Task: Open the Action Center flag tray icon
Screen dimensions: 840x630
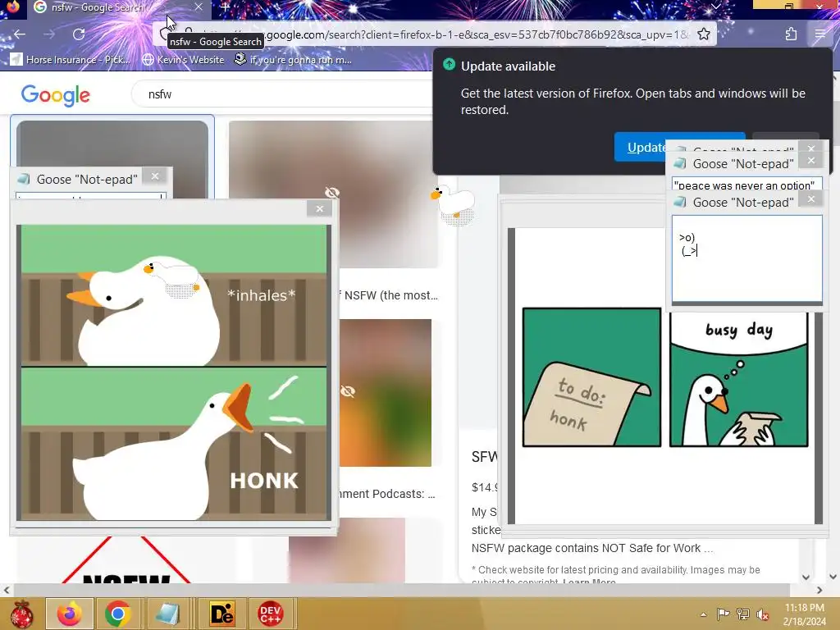Action: tap(723, 614)
